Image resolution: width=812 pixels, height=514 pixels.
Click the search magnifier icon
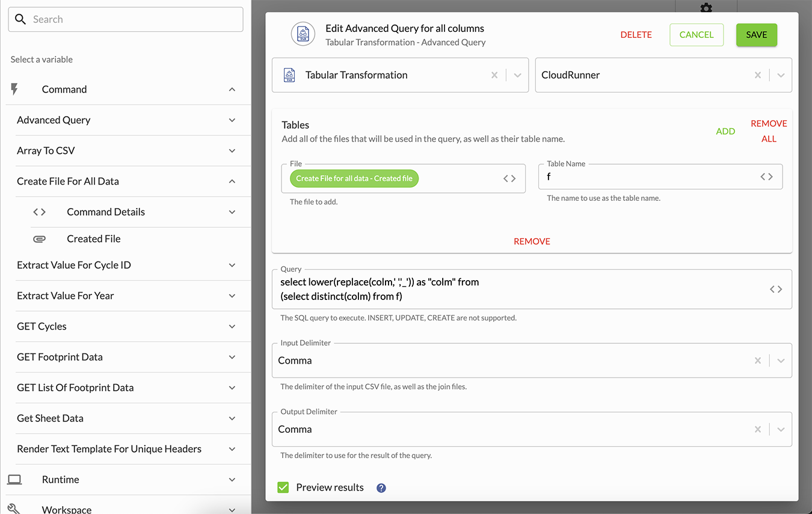[x=20, y=19]
